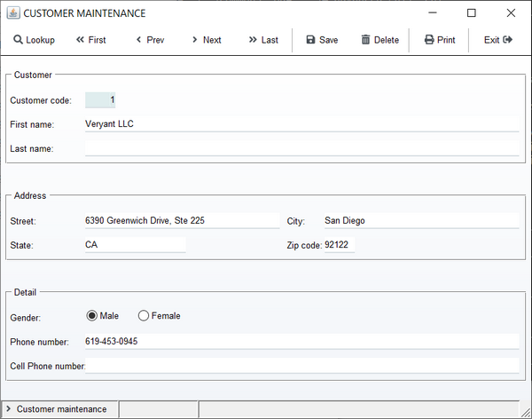Expand the Customer maintenance status arrow

pos(8,409)
